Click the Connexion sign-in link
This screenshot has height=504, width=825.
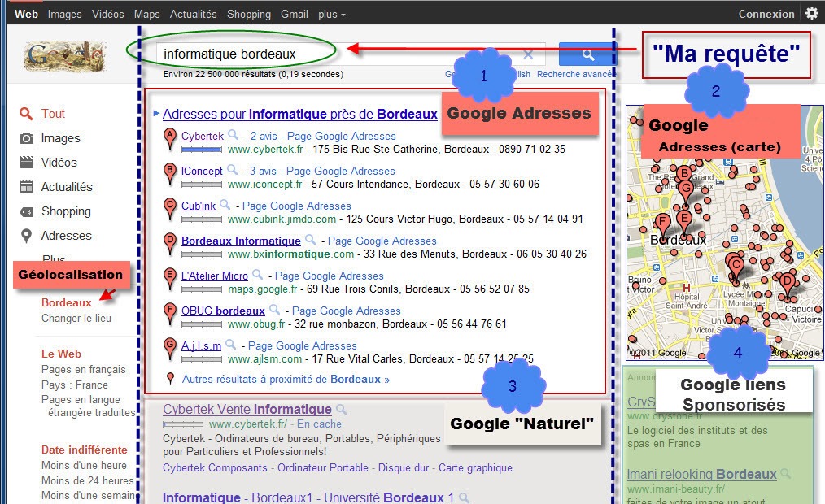point(766,14)
